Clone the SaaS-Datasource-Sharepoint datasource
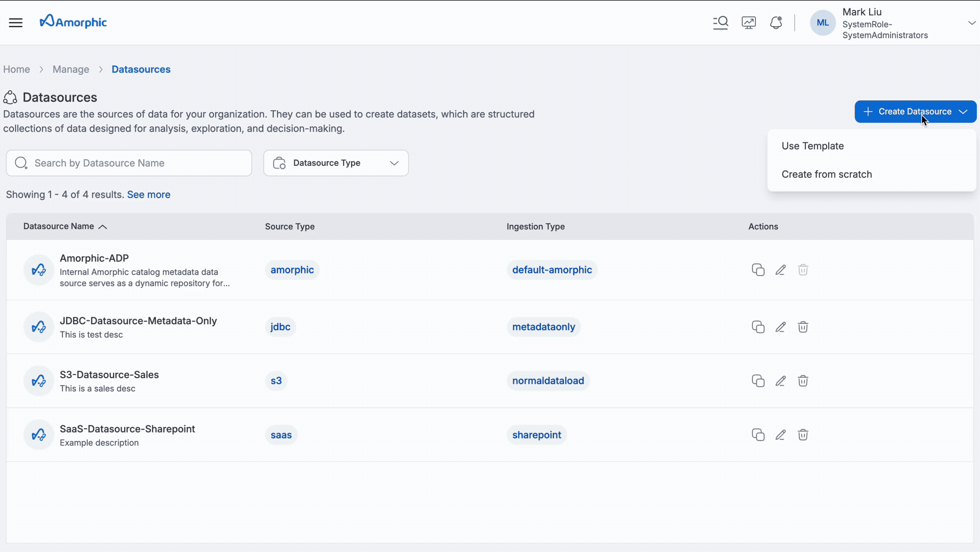980x552 pixels. (x=757, y=435)
